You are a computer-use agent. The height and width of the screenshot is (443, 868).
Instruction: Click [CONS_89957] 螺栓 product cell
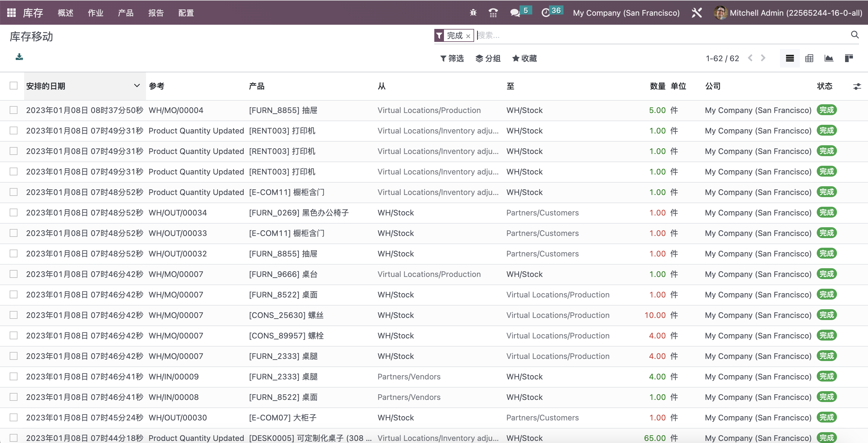coord(287,336)
